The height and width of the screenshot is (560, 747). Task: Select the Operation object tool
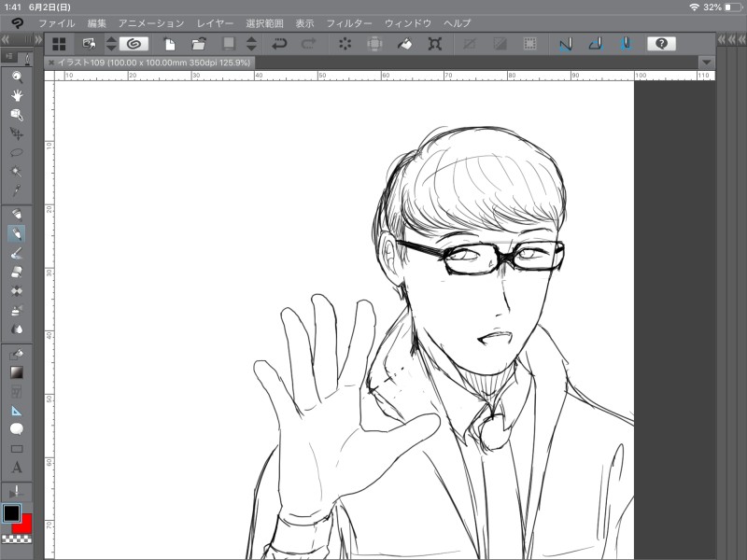tap(17, 115)
